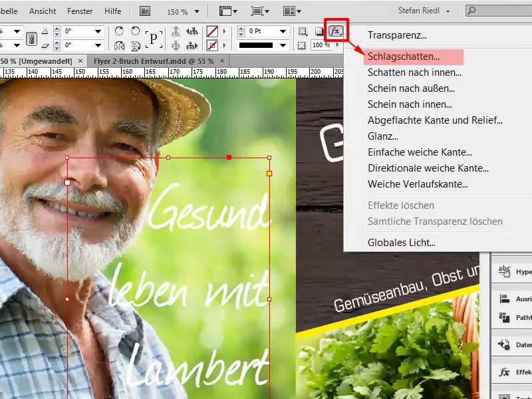Viewport: 532px width, 399px height.
Task: Expand the opacity 100 % slider arrow
Action: click(338, 45)
